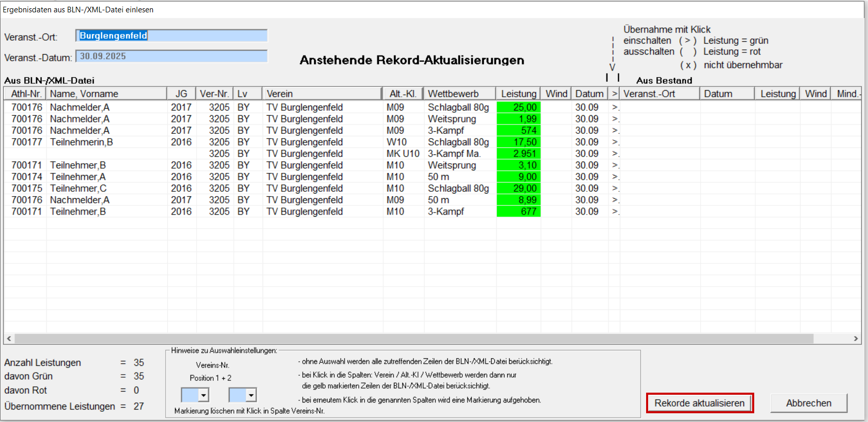Select the Teilnehmer,C name cell
The image size is (868, 422).
(x=78, y=188)
